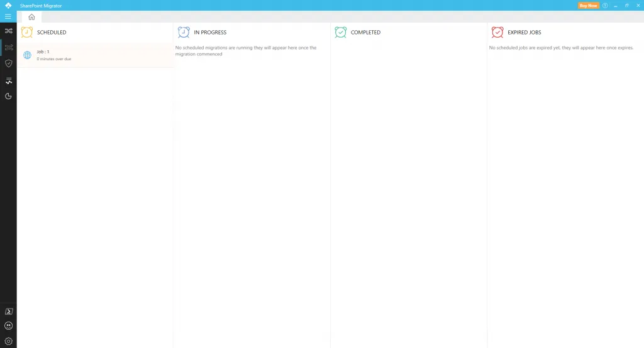The width and height of the screenshot is (644, 348).
Task: Click the orange Buy Now button
Action: pyautogui.click(x=588, y=5)
